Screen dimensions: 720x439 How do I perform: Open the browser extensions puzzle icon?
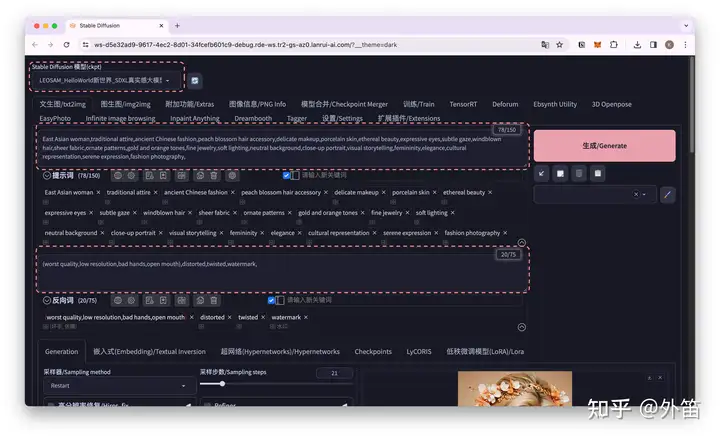[x=613, y=45]
